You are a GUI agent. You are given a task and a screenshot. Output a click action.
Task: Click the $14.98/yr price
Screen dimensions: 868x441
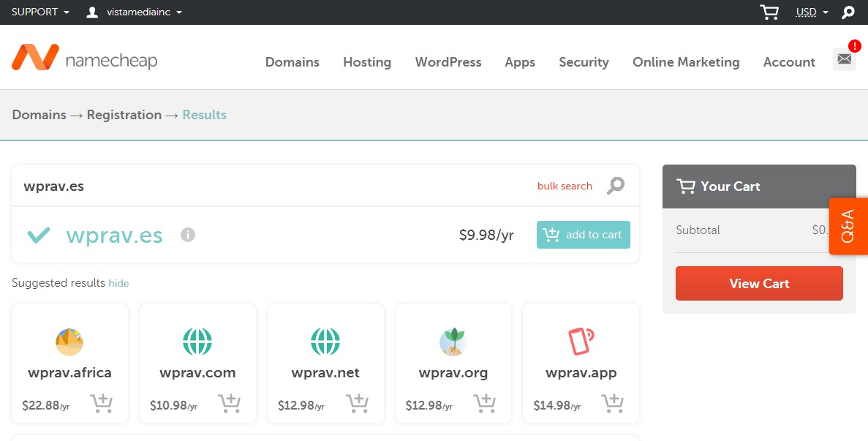[x=557, y=406]
